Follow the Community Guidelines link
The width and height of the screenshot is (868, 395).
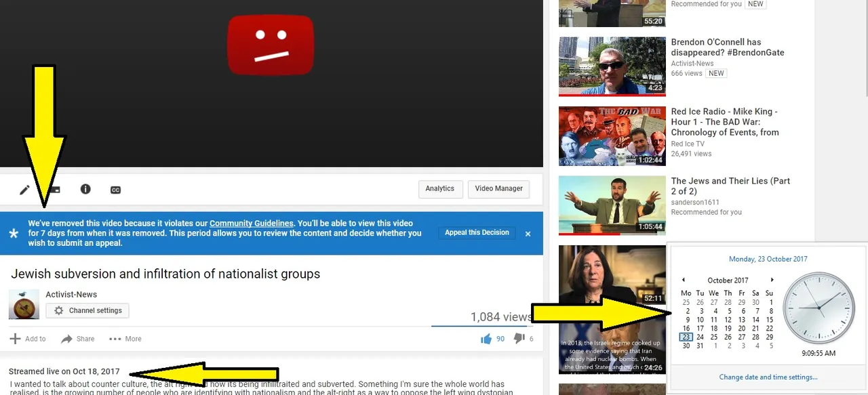point(252,224)
